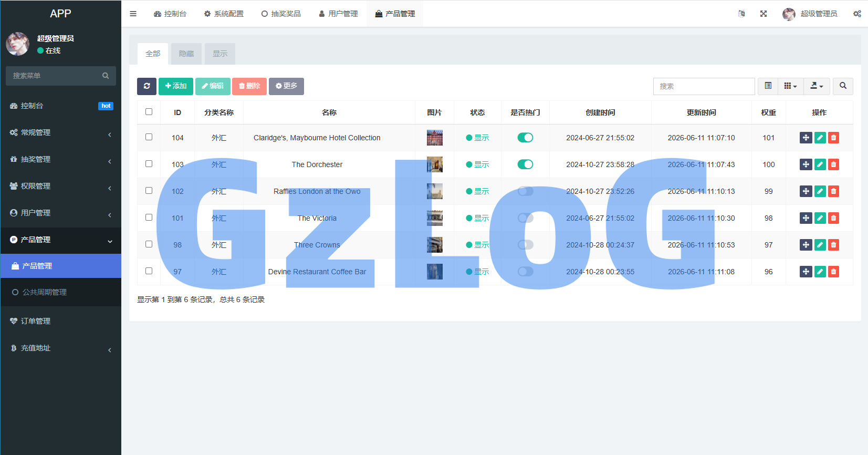
Task: Turn off the hot toggle for Claridge's
Action: 525,138
